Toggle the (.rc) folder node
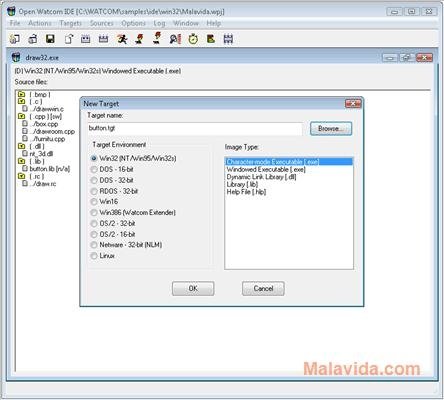444x400 pixels. coord(22,176)
